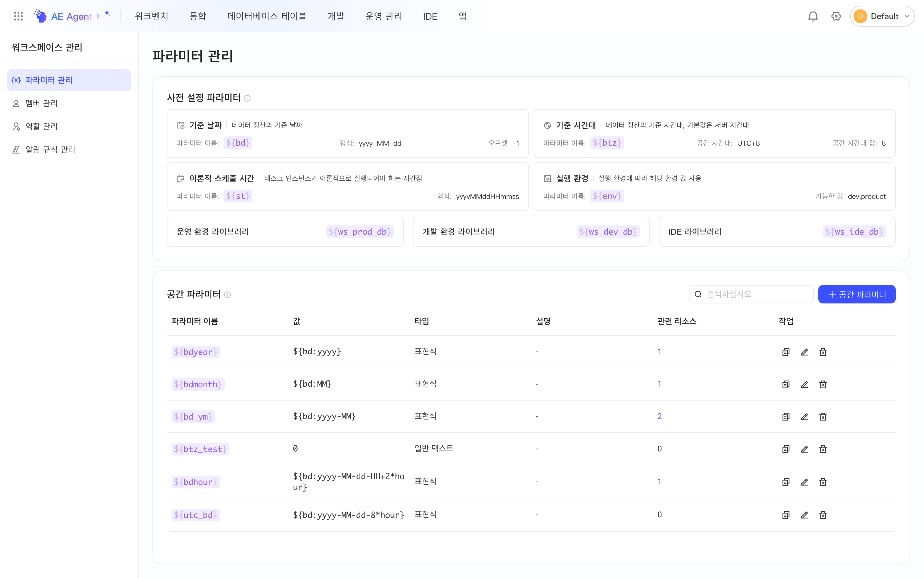Open the IDE menu
The image size is (924, 578).
(x=430, y=16)
